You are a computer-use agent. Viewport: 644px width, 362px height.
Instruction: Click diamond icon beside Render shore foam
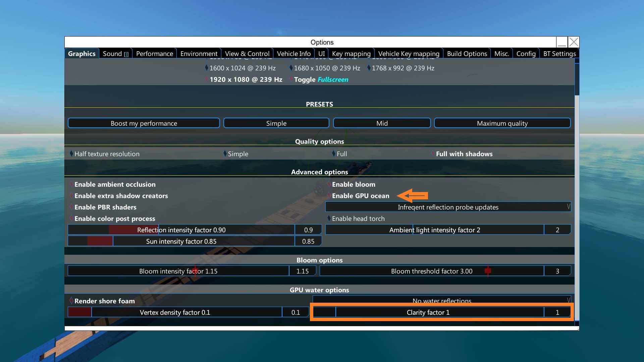[x=71, y=301]
